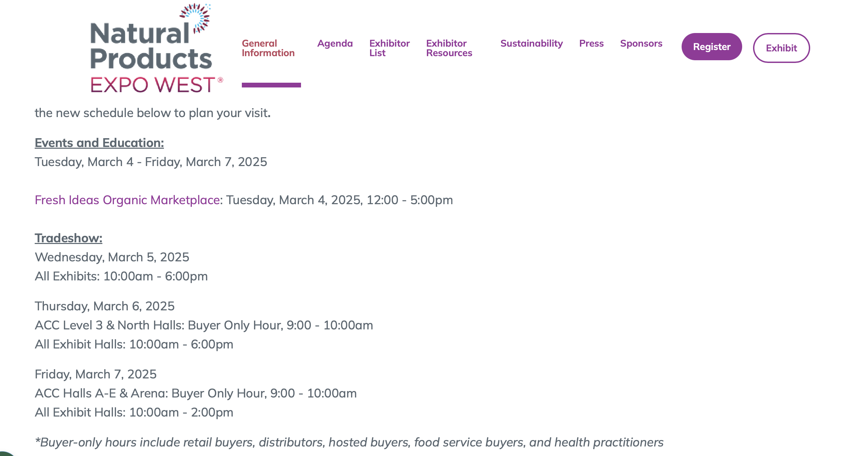Click the italic buyer-only hours footnote
This screenshot has height=456, width=868.
349,442
